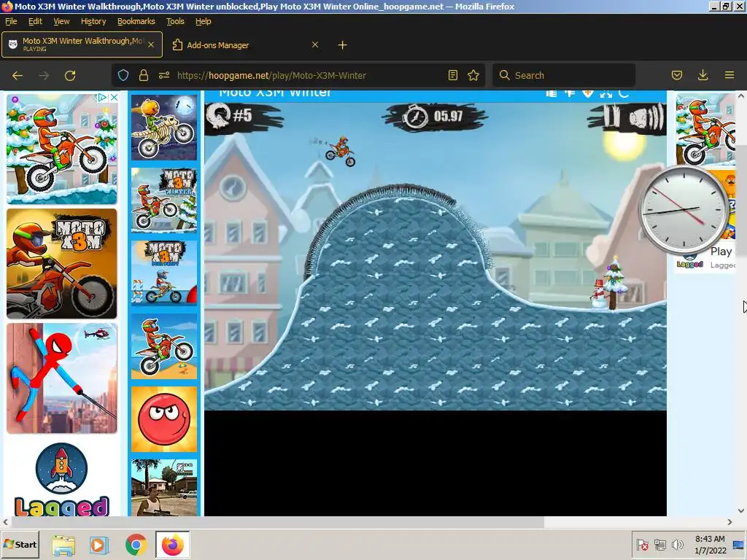Save page to Pocket
Image resolution: width=747 pixels, height=560 pixels.
coord(677,75)
